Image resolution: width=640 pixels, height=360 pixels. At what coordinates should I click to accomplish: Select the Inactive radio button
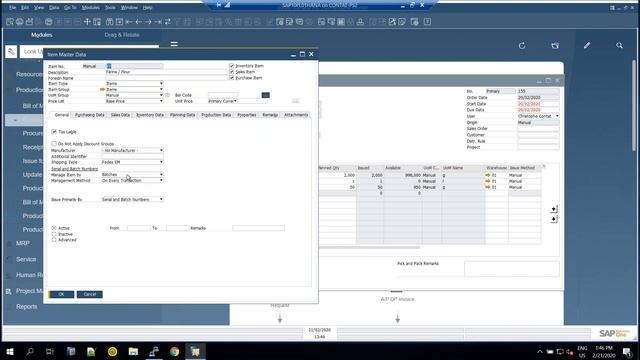point(54,234)
